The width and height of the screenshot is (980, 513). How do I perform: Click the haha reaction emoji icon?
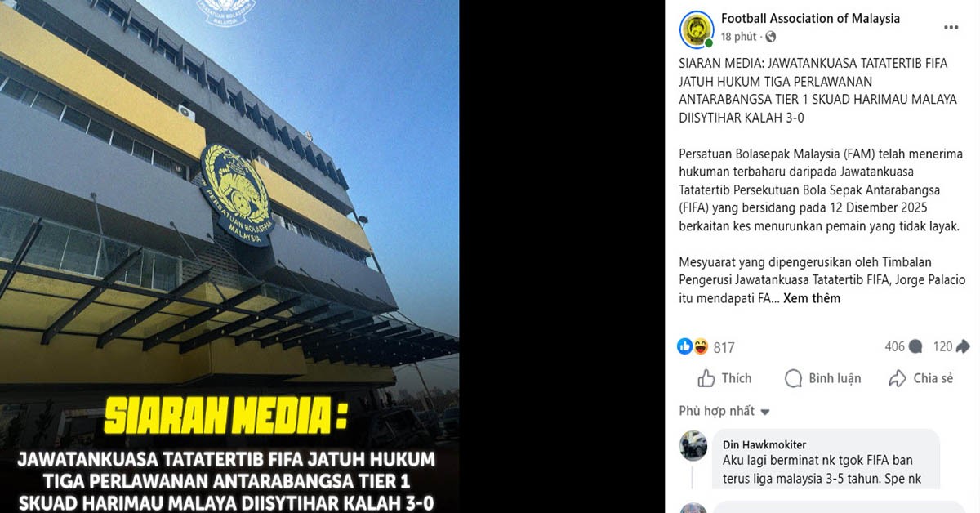(701, 346)
